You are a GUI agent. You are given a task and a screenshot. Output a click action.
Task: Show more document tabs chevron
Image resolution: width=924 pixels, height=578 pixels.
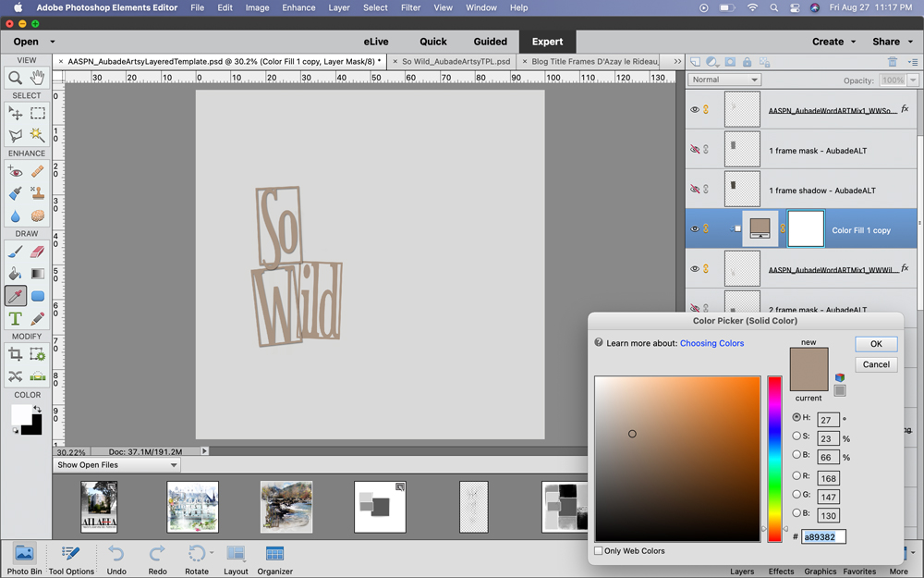677,61
